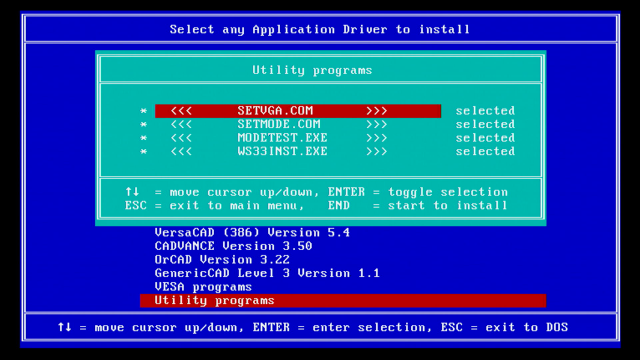Click the >>> arrows right of SETMODE.COM
The height and width of the screenshot is (360, 640).
click(376, 124)
